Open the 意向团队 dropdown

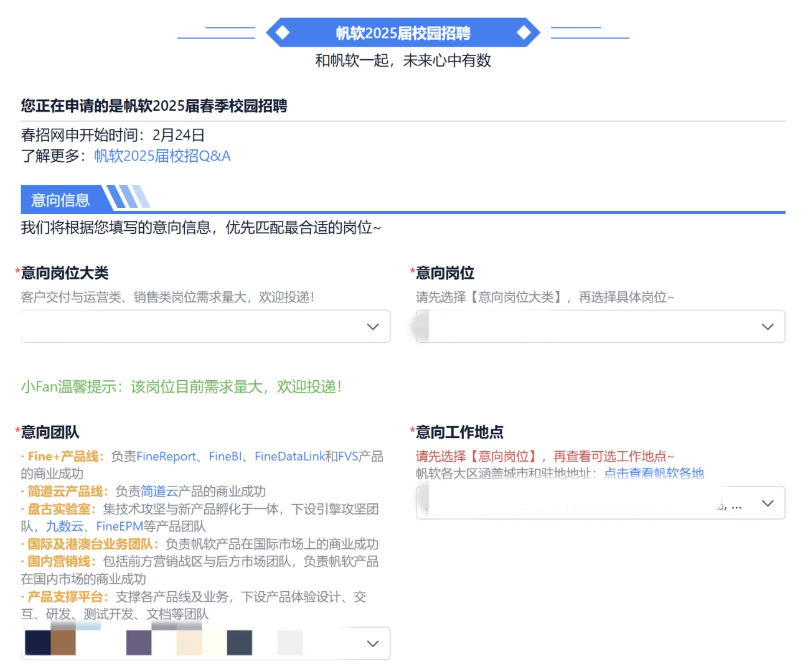[205, 643]
